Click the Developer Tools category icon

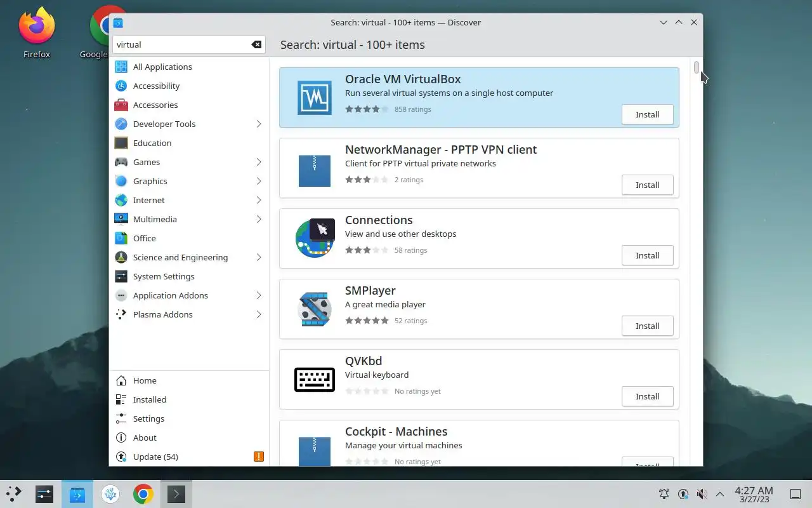pos(121,124)
